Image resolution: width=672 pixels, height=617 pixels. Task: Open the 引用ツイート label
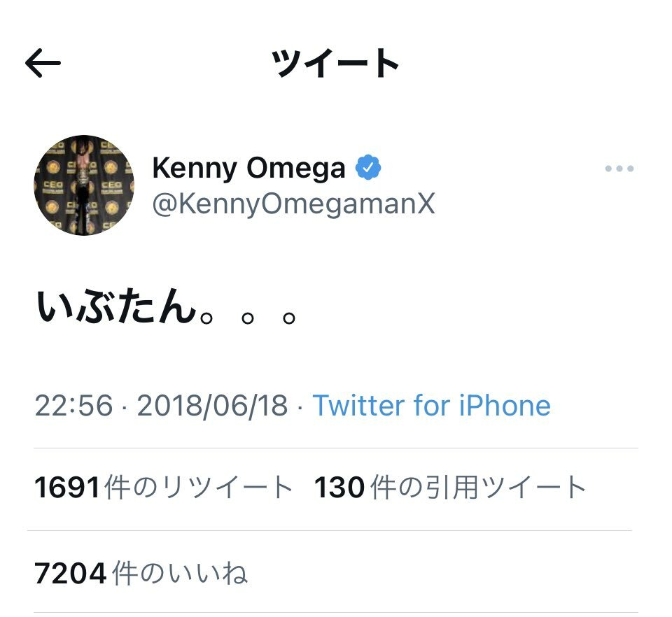coord(479,488)
